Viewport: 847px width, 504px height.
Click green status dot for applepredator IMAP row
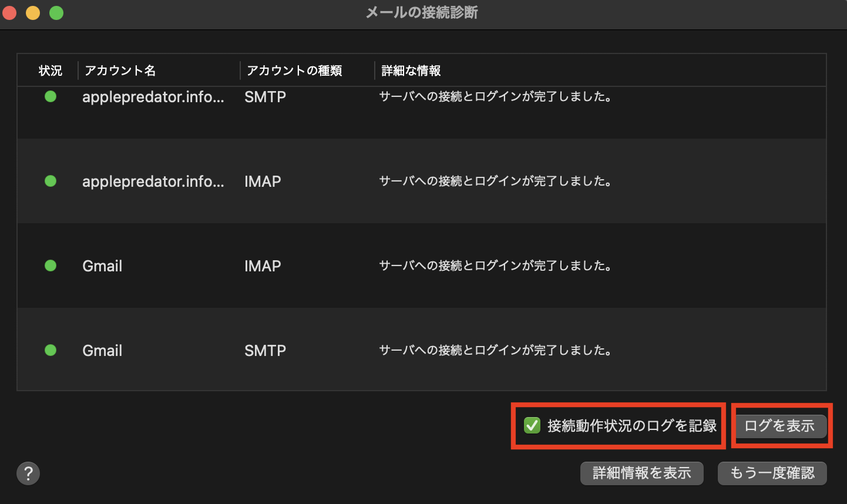click(51, 181)
